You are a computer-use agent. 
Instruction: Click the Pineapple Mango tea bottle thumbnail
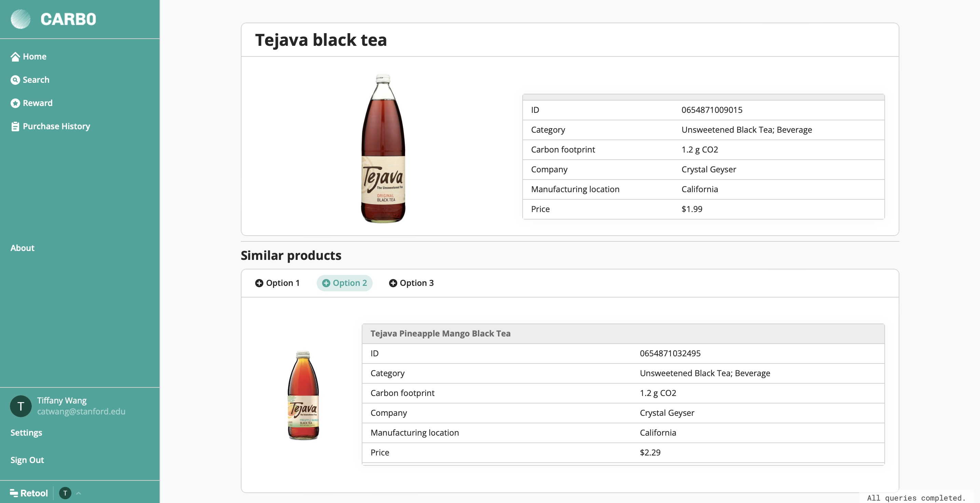[303, 395]
